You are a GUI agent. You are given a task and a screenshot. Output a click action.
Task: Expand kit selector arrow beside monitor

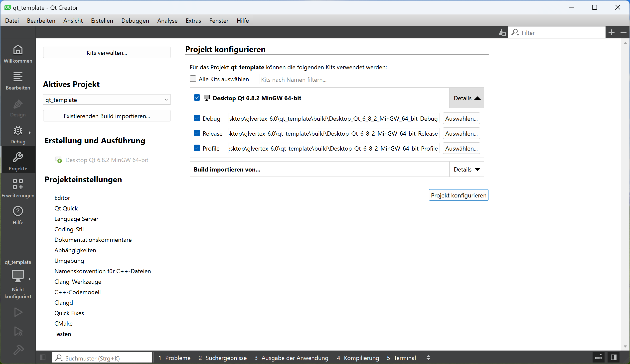(x=29, y=279)
